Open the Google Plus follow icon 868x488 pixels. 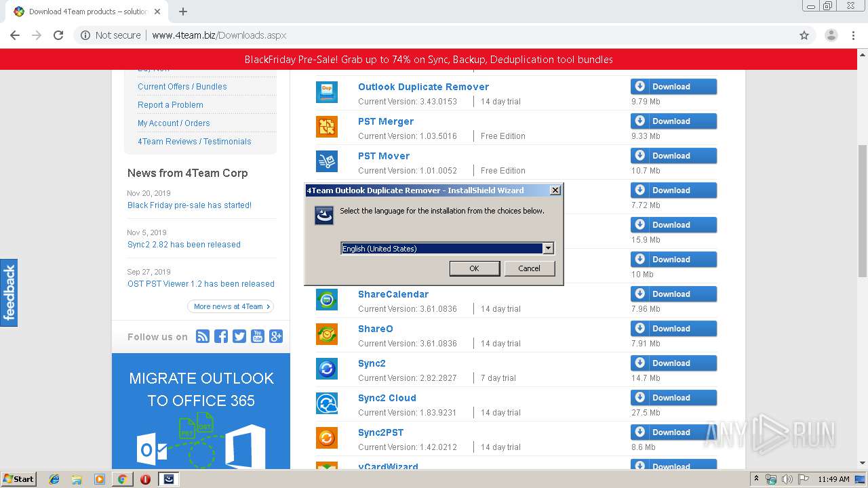pyautogui.click(x=276, y=336)
